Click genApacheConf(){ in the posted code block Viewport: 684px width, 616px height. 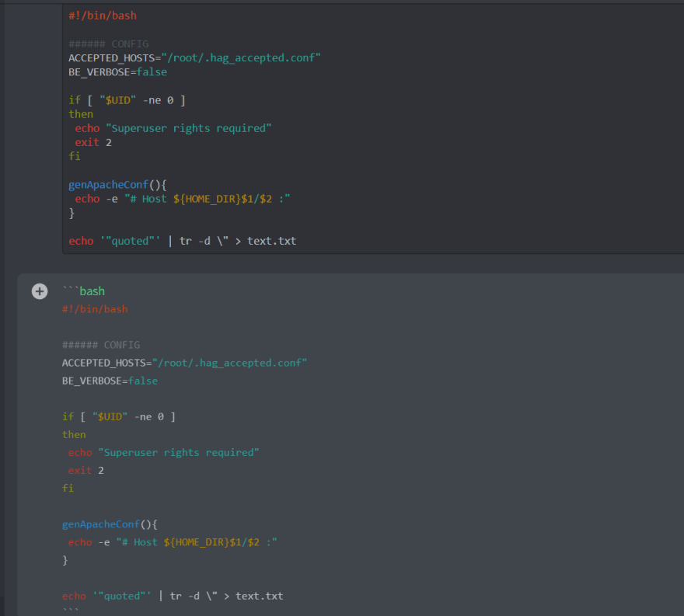pyautogui.click(x=117, y=185)
